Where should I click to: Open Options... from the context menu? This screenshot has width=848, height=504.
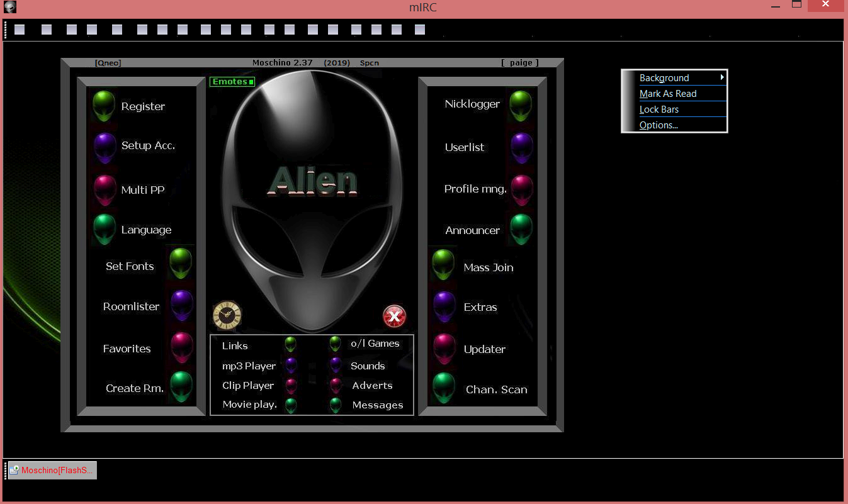(674, 125)
